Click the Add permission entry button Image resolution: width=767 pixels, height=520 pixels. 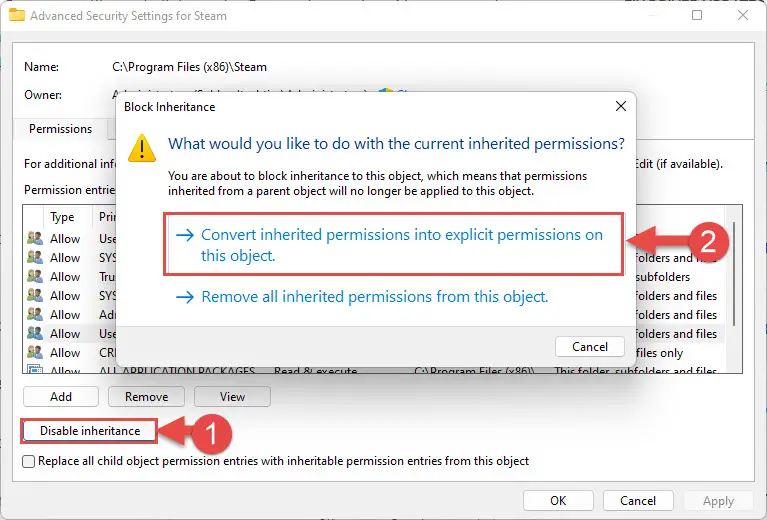point(61,397)
